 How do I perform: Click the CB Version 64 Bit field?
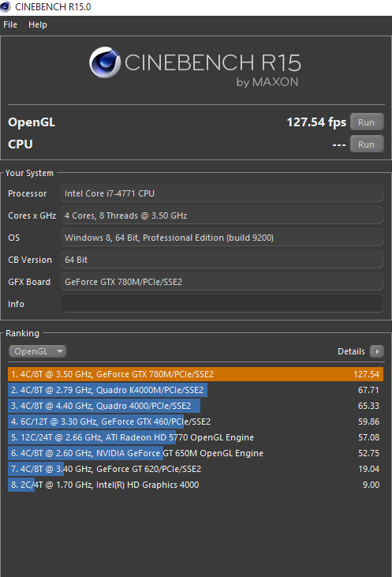click(222, 260)
